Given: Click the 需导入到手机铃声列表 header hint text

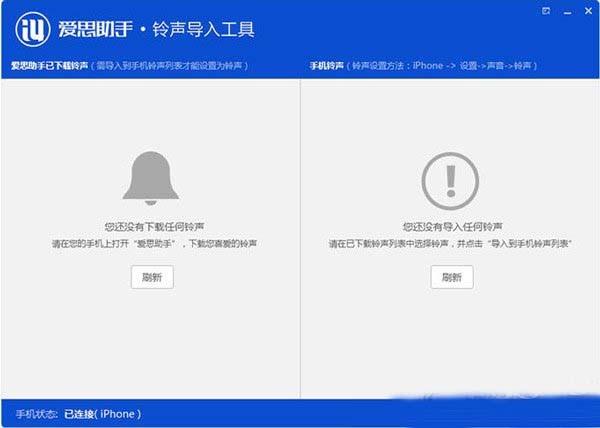Looking at the screenshot, I should tap(170, 66).
